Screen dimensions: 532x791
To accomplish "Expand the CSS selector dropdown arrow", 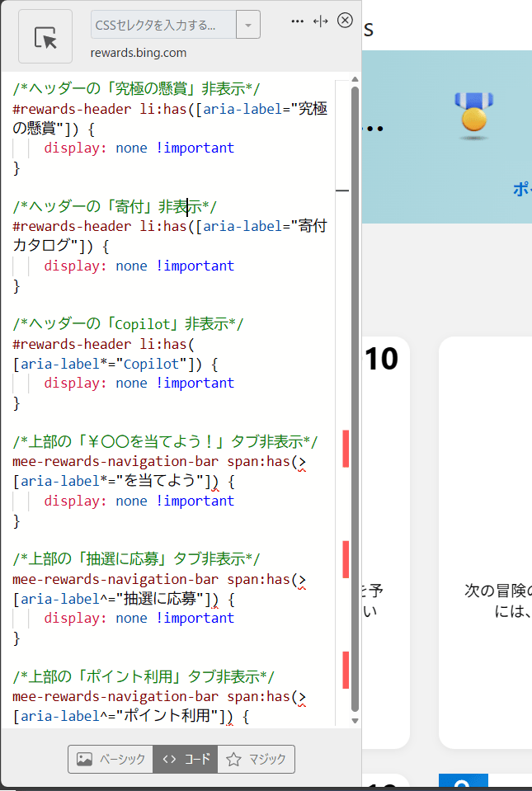I will tap(248, 25).
